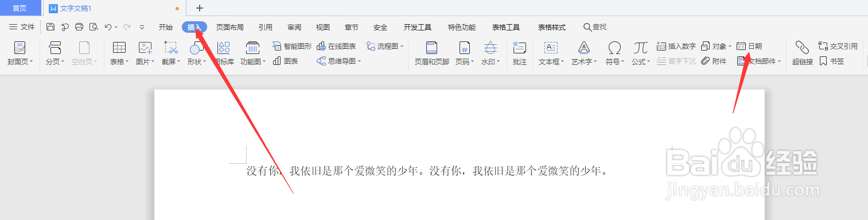Image resolution: width=868 pixels, height=220 pixels.
Task: Click 交叉引用 cross reference
Action: click(838, 46)
